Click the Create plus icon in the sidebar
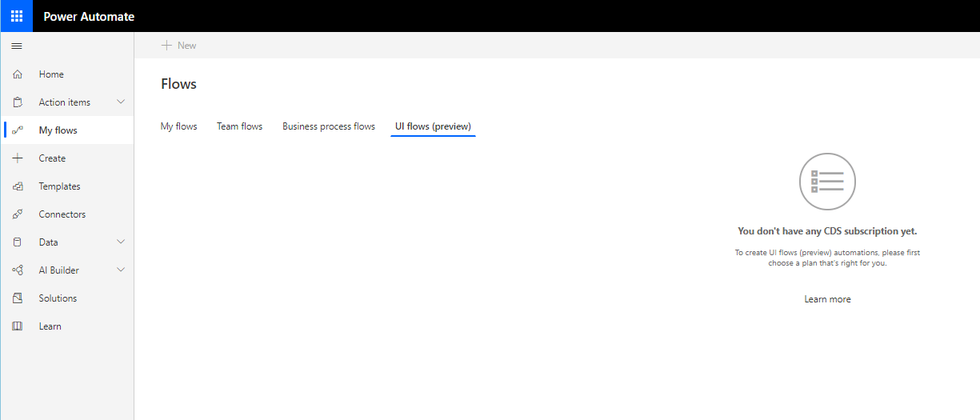980x420 pixels. pyautogui.click(x=18, y=158)
